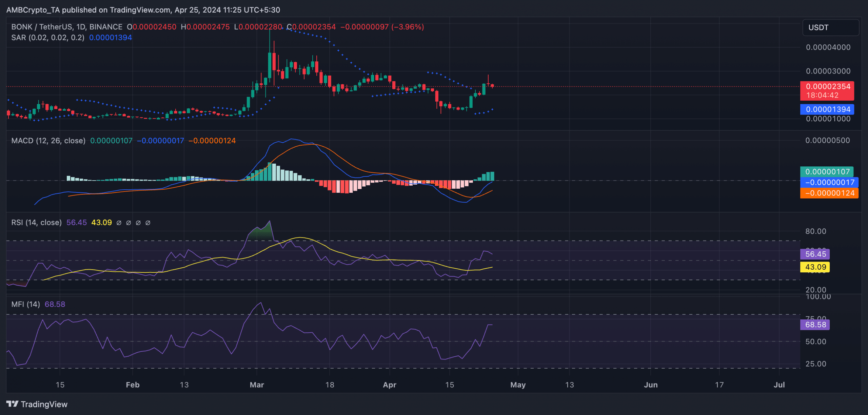Click the AMBCrypto_TA published header text
The width and height of the screenshot is (868, 415).
coord(143,10)
